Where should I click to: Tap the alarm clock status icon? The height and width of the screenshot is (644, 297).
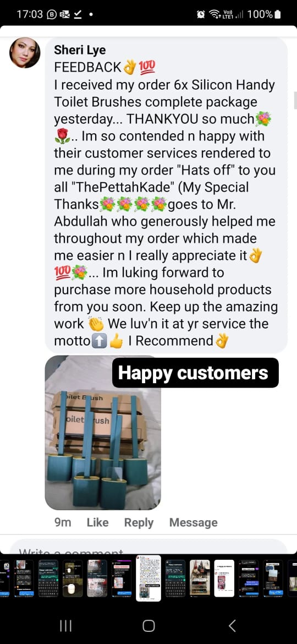click(201, 14)
